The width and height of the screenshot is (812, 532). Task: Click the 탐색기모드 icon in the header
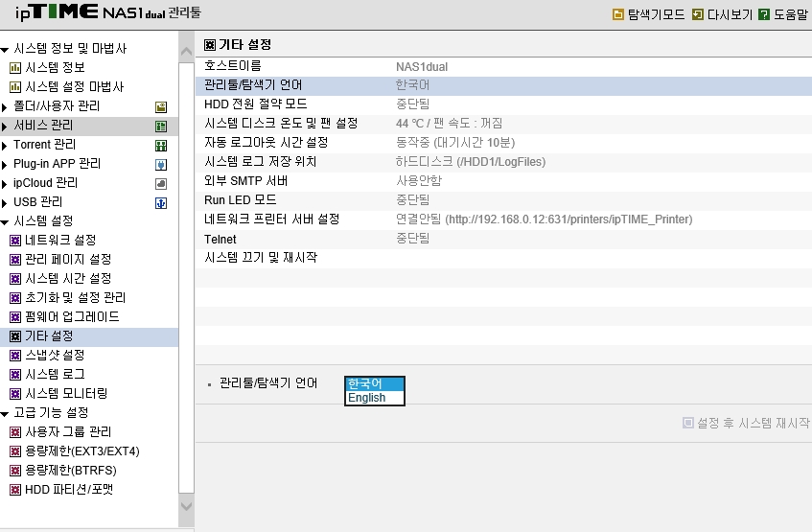[617, 14]
